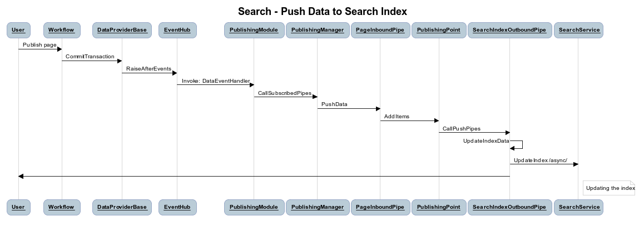Click the top PageInboundPipe participant box
The width and height of the screenshot is (644, 226).
(380, 30)
